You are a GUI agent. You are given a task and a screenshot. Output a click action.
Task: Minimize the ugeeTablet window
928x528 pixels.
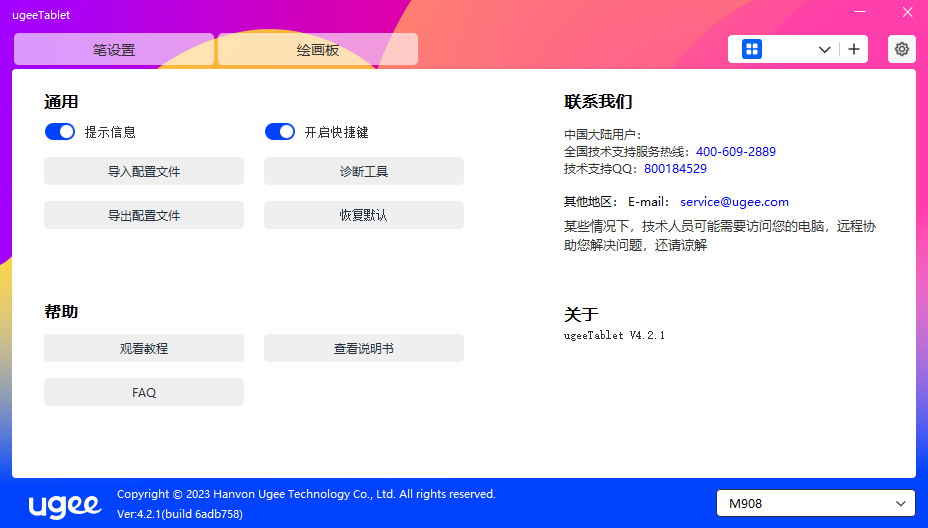coord(860,12)
